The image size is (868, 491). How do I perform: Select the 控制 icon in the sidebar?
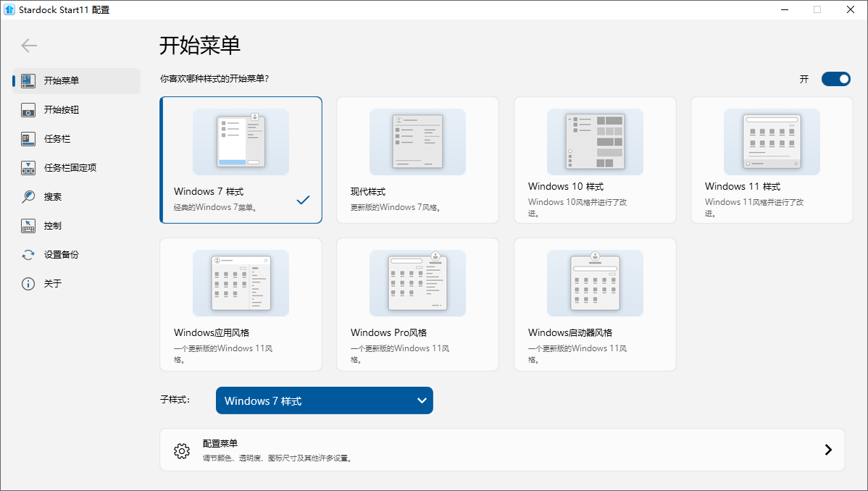tap(28, 225)
